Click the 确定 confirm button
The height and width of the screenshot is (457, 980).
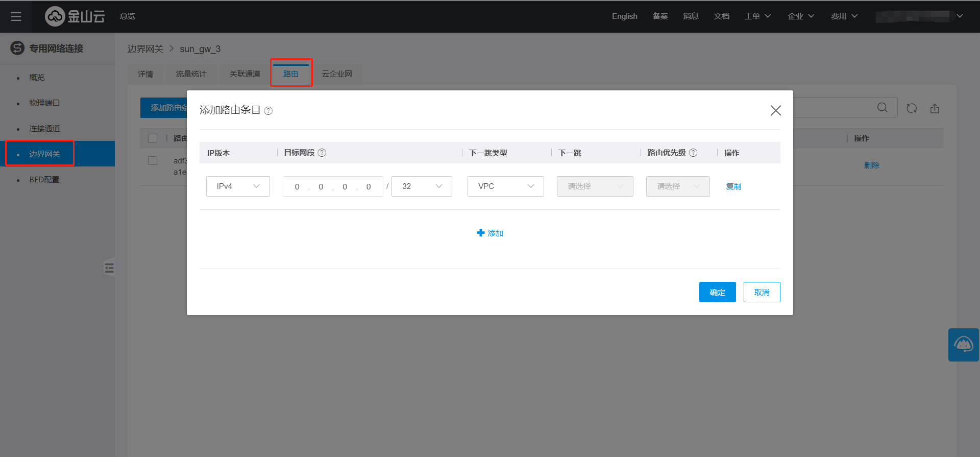click(717, 292)
